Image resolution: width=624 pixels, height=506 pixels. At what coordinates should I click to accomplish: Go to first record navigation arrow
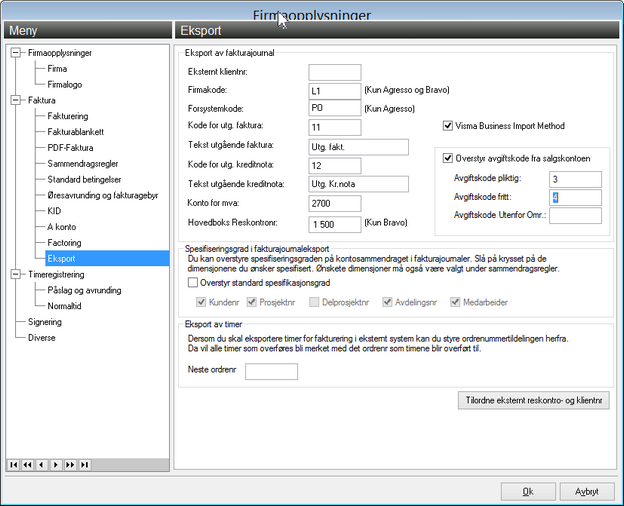(x=14, y=465)
